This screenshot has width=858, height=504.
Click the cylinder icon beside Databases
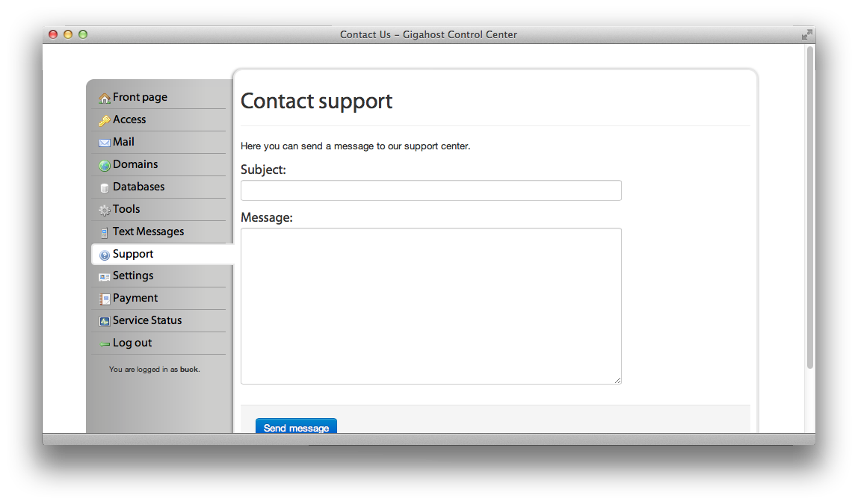[x=105, y=188]
